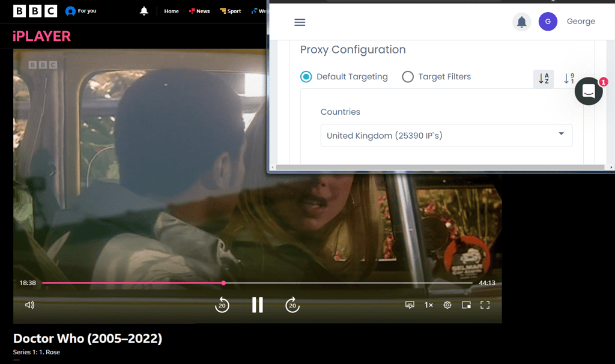
Task: Select the Default Targeting radio button
Action: 306,76
